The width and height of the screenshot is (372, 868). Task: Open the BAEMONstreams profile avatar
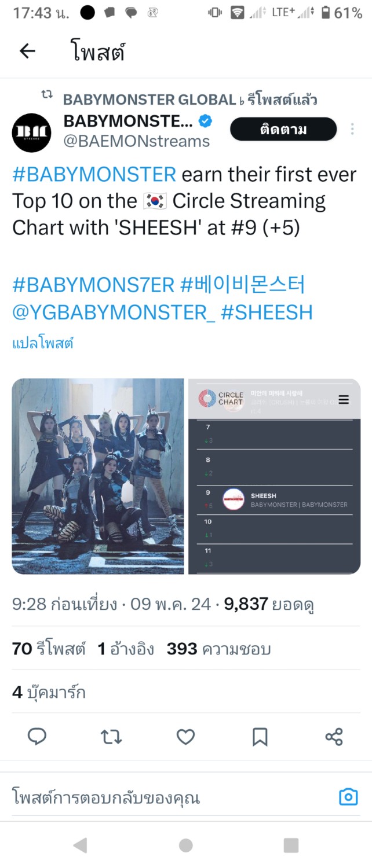coord(31,133)
